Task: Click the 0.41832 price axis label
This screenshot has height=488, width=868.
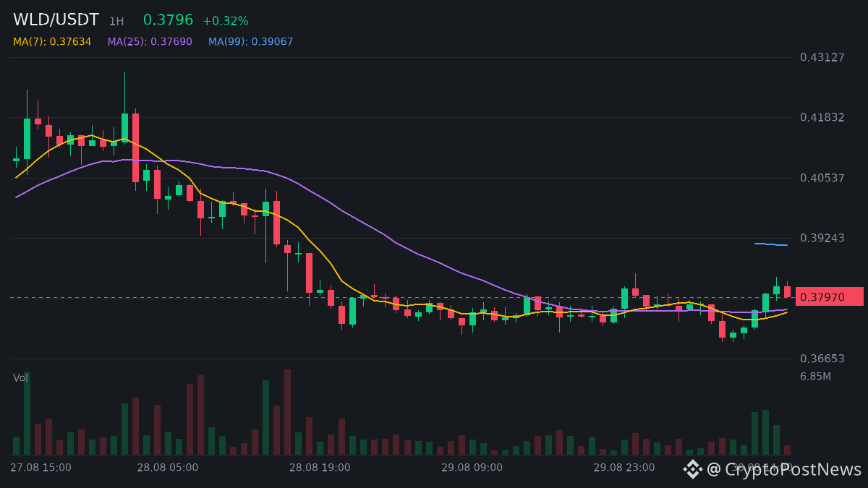Action: pyautogui.click(x=822, y=117)
